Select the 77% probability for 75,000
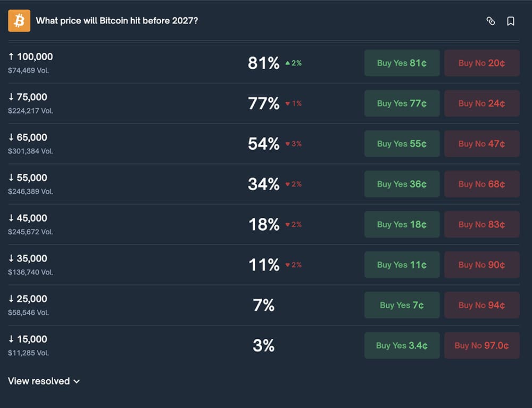 coord(263,103)
